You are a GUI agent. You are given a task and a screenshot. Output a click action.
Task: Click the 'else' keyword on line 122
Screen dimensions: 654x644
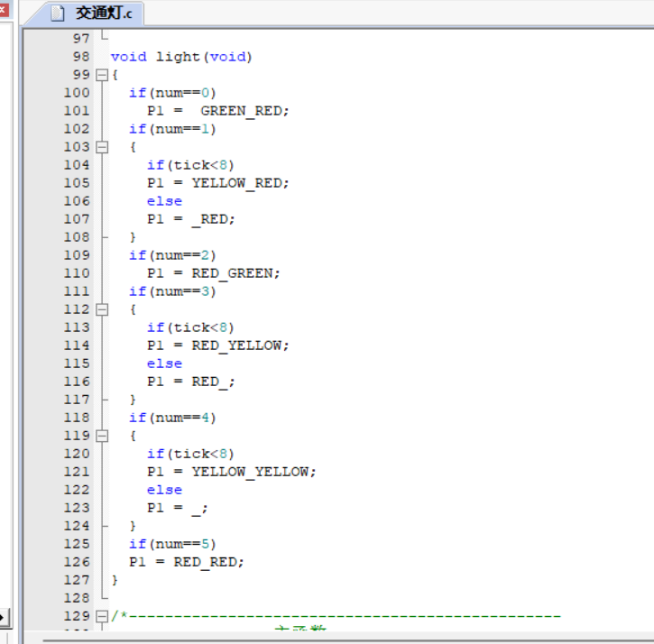coord(164,490)
